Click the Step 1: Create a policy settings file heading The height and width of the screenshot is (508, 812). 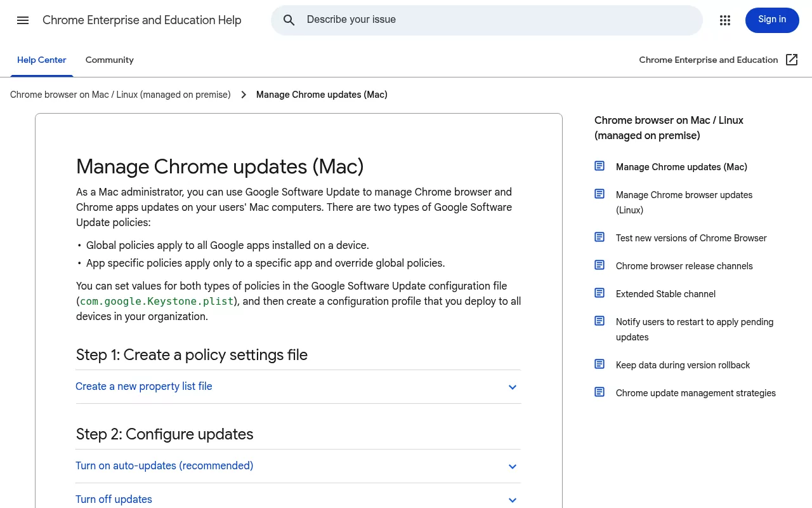(192, 354)
